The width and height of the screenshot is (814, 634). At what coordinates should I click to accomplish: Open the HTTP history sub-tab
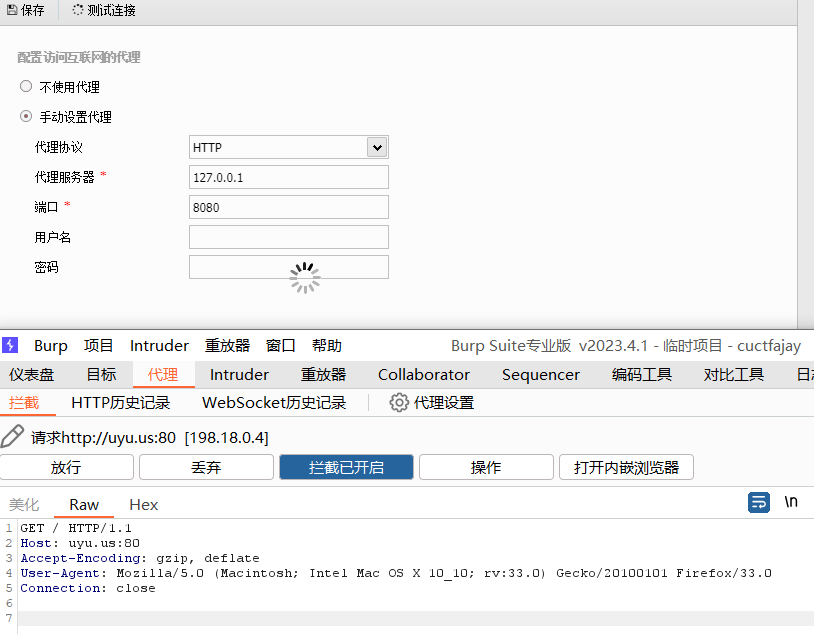(121, 403)
